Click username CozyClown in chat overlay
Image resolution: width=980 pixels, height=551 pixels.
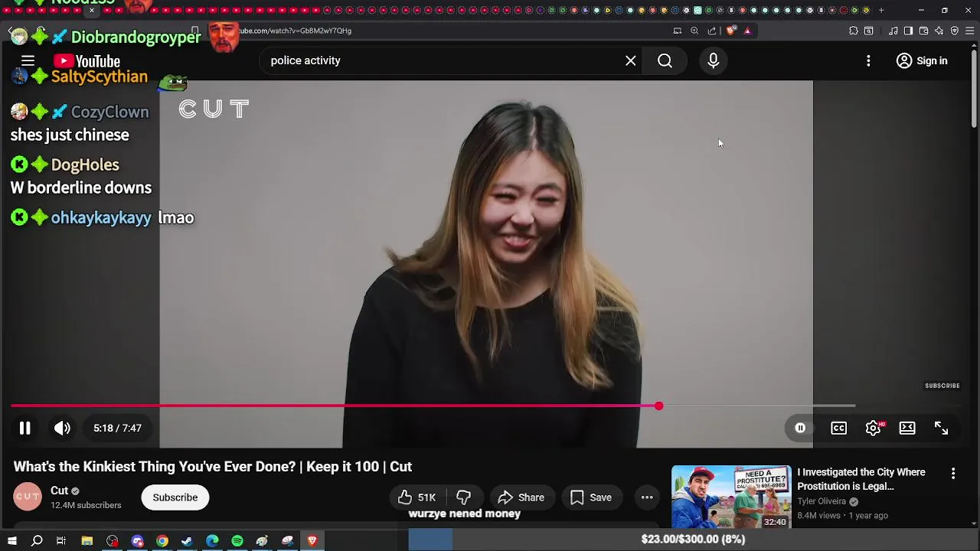coord(109,112)
